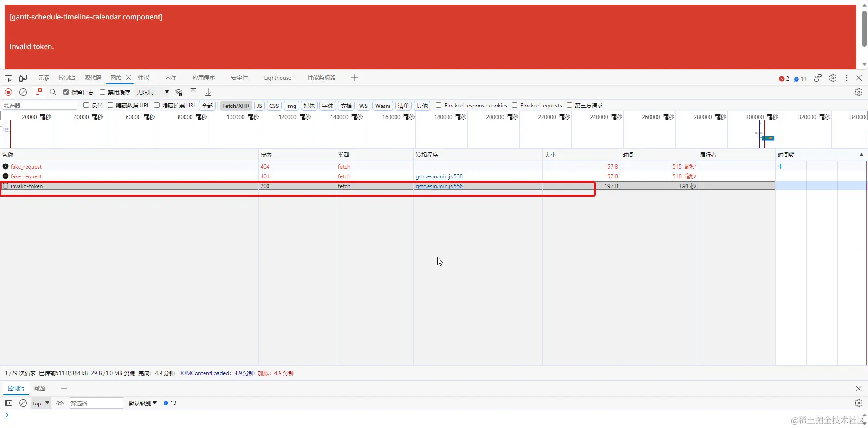The image size is (868, 428).
Task: Open the console settings gear in the drawer
Action: point(859,403)
